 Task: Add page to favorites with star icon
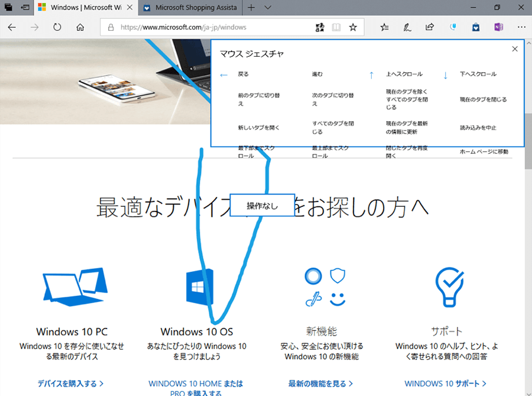[x=353, y=27]
